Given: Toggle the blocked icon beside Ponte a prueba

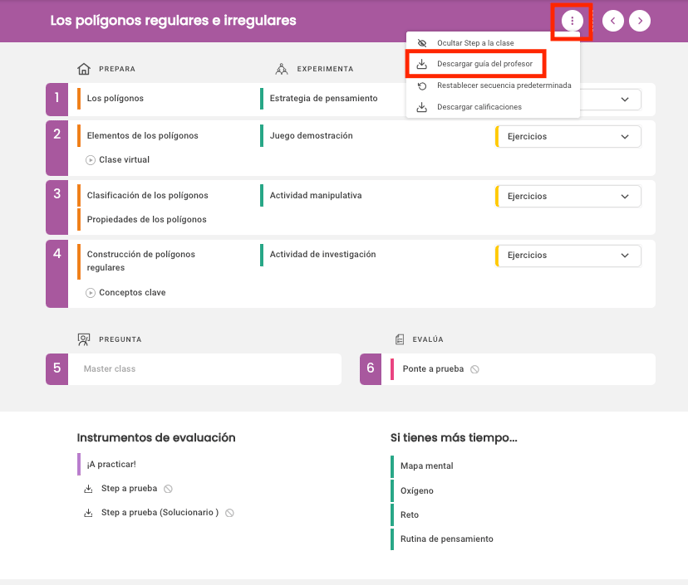Looking at the screenshot, I should [x=475, y=370].
